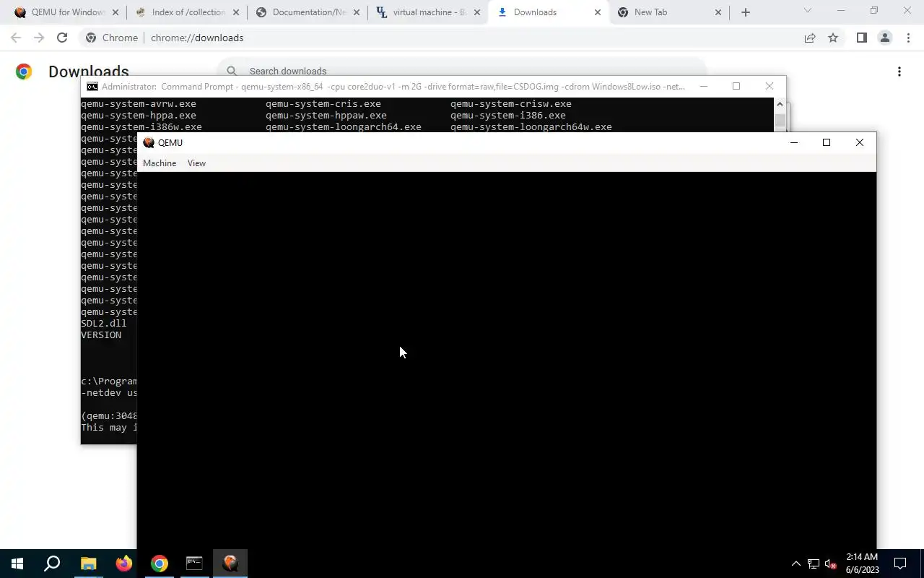Reload the Downloads page
This screenshot has width=924, height=578.
(x=62, y=38)
